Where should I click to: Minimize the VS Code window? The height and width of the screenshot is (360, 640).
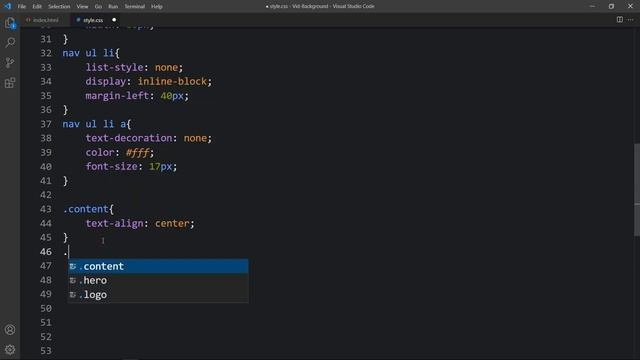pos(592,6)
